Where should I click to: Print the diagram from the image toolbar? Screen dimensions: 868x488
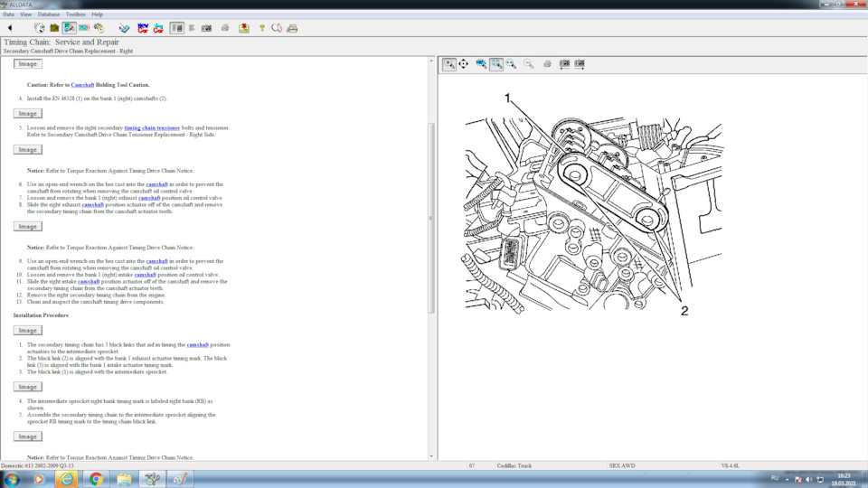click(x=547, y=64)
